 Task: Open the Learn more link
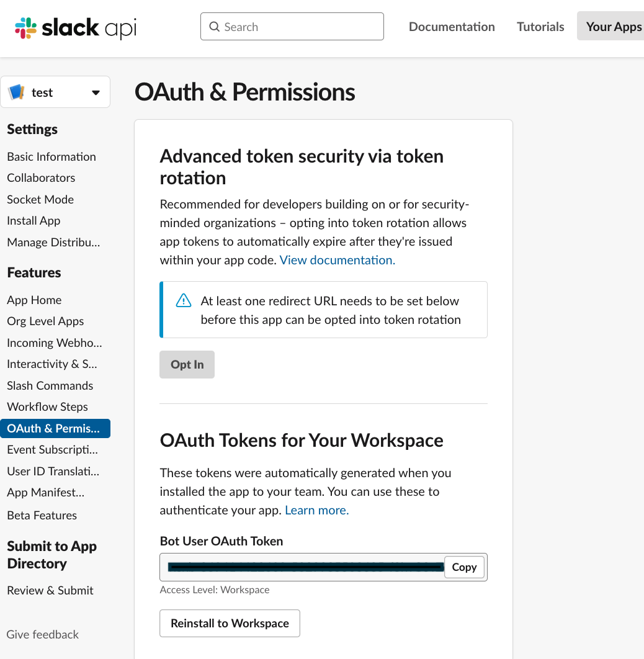317,510
